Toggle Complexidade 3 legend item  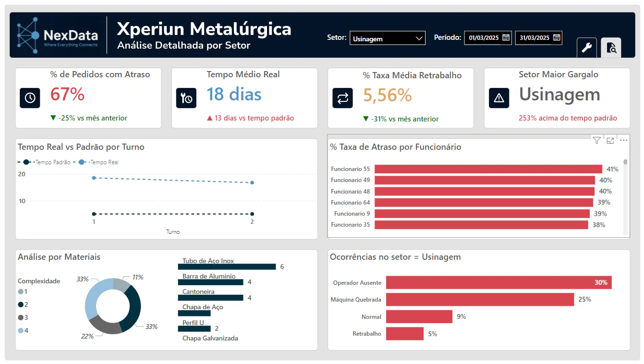click(x=23, y=317)
